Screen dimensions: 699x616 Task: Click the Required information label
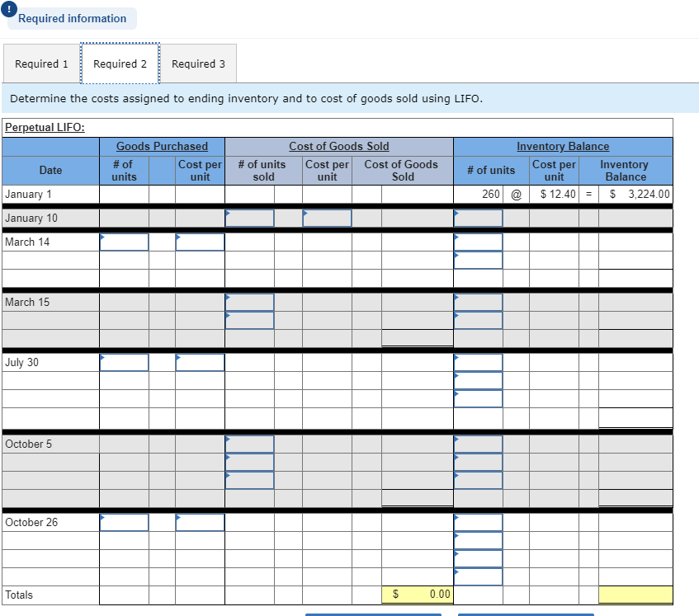click(x=73, y=19)
